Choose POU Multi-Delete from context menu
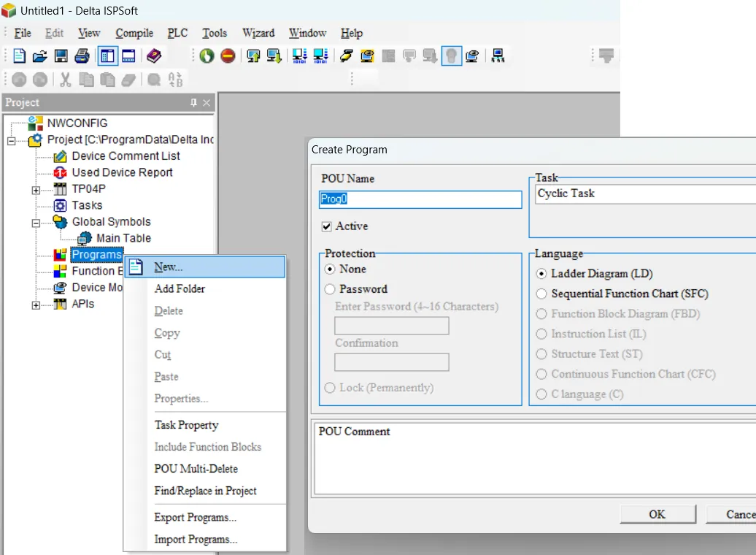Screen dimensions: 756x555 [x=205, y=469]
